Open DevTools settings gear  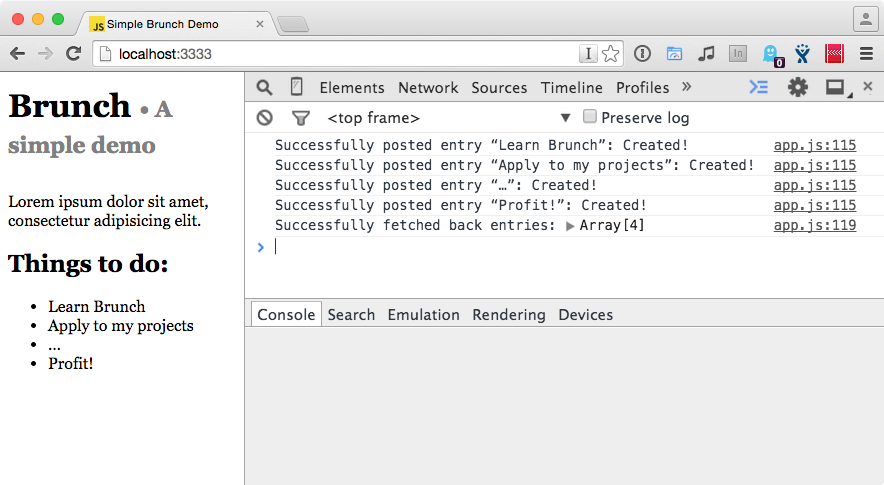(x=798, y=87)
